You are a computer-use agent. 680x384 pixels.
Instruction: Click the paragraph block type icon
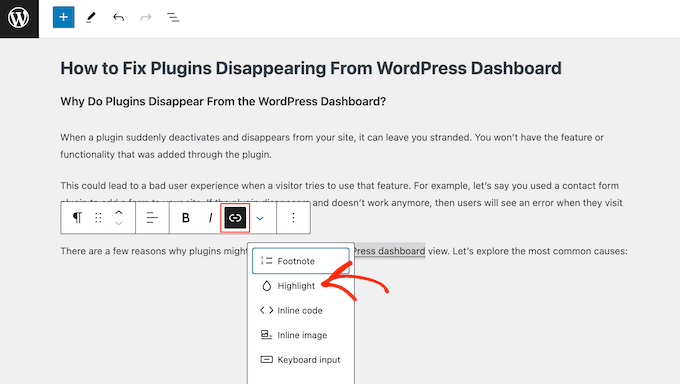point(77,217)
